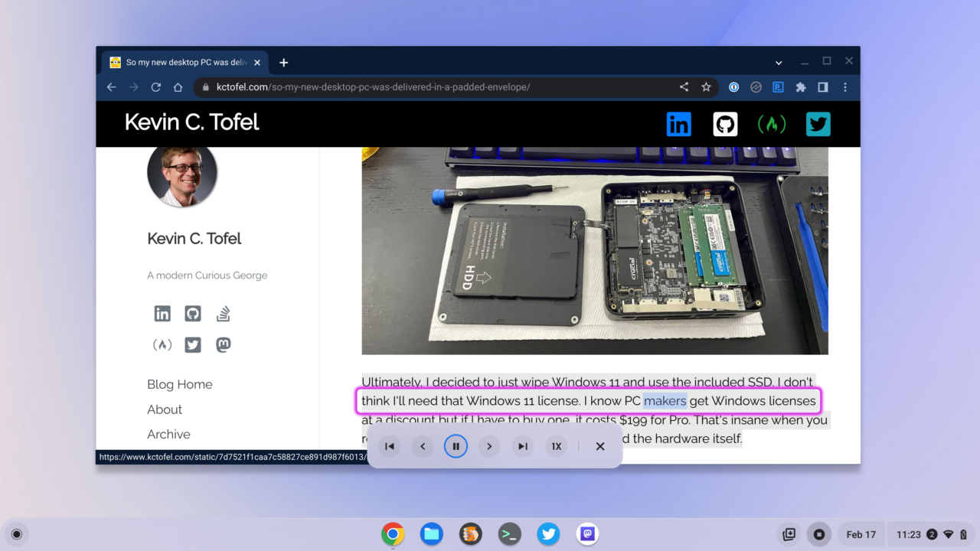Open GitHub icon in site header
Viewport: 980px width, 551px height.
click(x=725, y=124)
